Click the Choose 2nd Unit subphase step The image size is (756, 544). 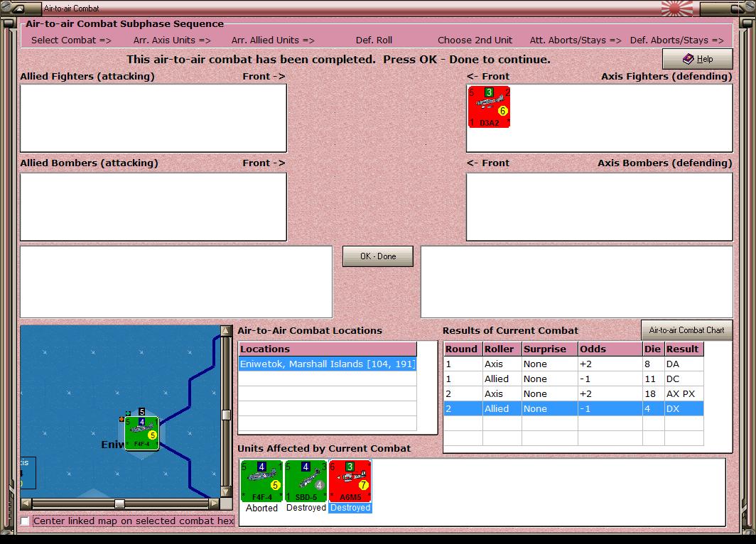[x=475, y=40]
